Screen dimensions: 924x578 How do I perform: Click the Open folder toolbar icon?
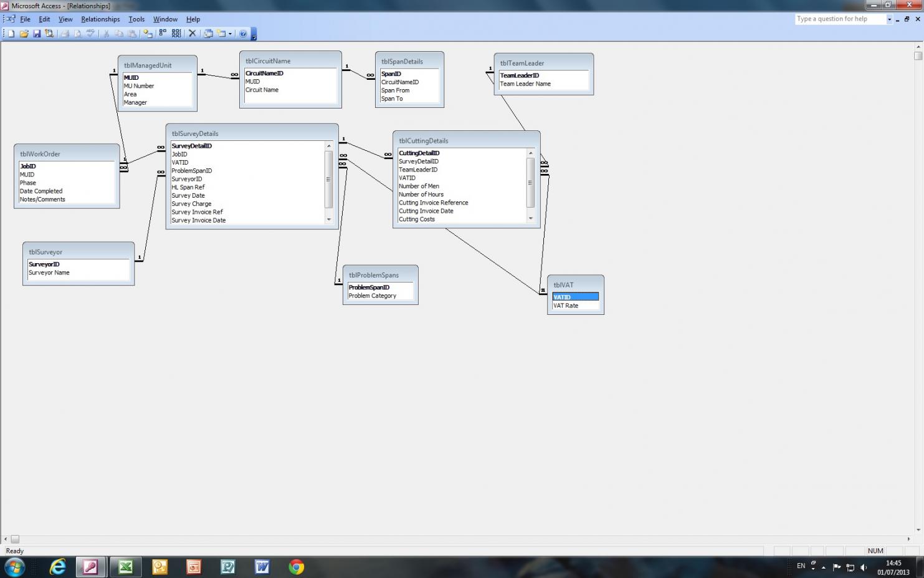24,34
